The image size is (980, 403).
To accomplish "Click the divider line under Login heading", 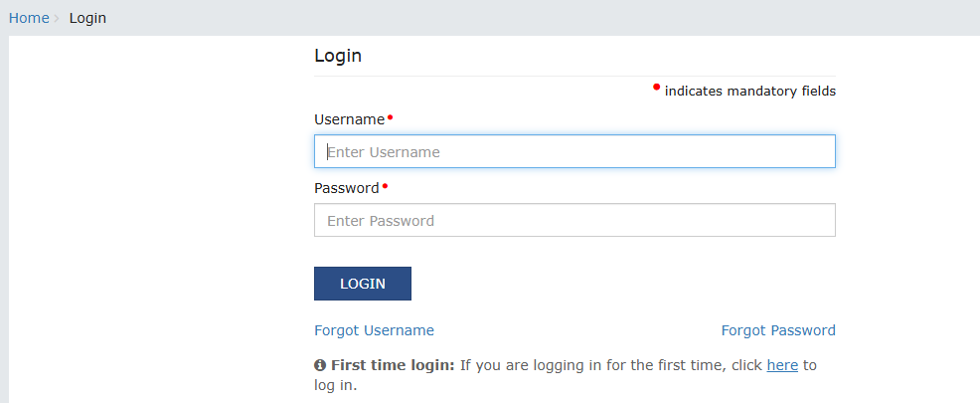I will click(x=574, y=76).
